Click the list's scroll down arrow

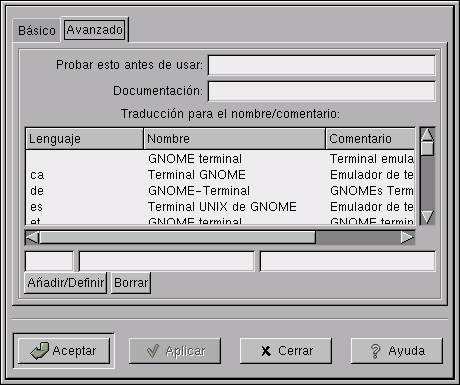(x=427, y=217)
